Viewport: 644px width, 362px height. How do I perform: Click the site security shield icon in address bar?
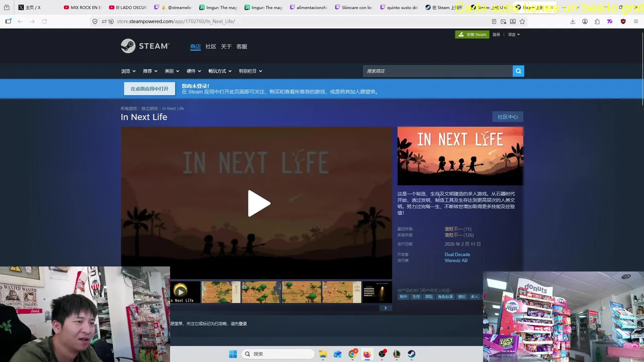(x=95, y=21)
